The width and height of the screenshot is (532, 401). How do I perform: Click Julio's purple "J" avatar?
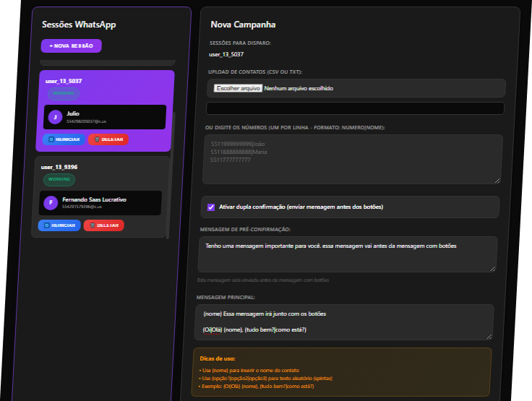pyautogui.click(x=55, y=117)
